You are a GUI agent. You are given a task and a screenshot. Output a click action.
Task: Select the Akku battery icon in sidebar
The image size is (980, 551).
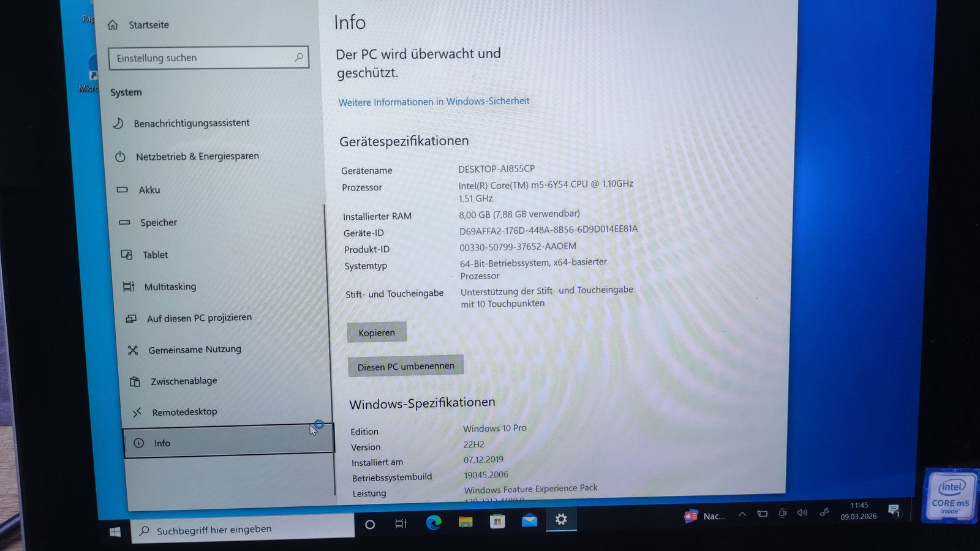click(x=123, y=190)
